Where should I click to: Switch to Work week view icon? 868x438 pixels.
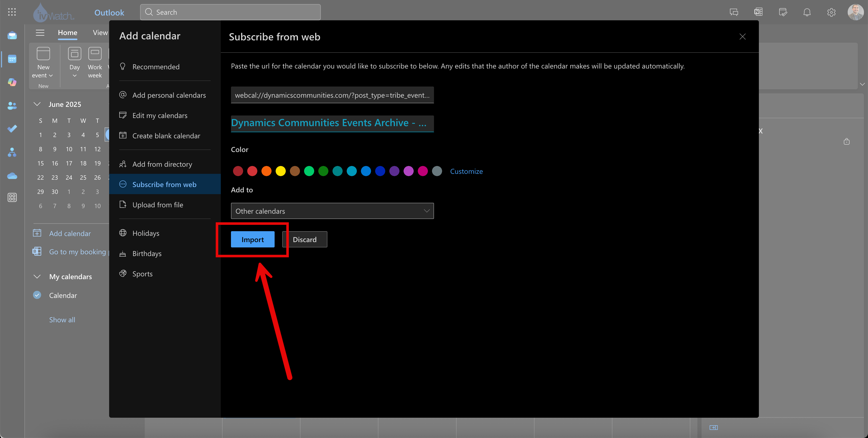[95, 54]
